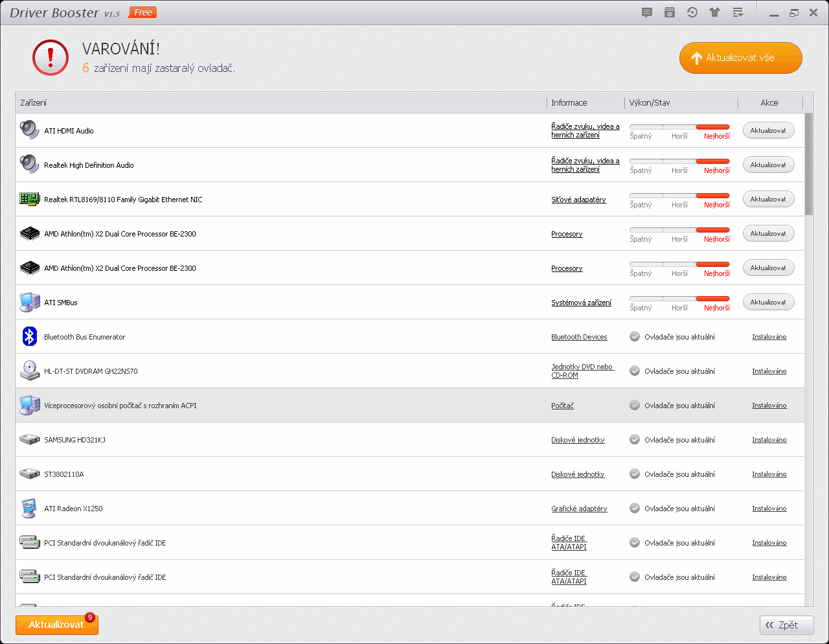Open the Diskové jednotky link for ST3802110A
829x644 pixels.
click(x=578, y=474)
